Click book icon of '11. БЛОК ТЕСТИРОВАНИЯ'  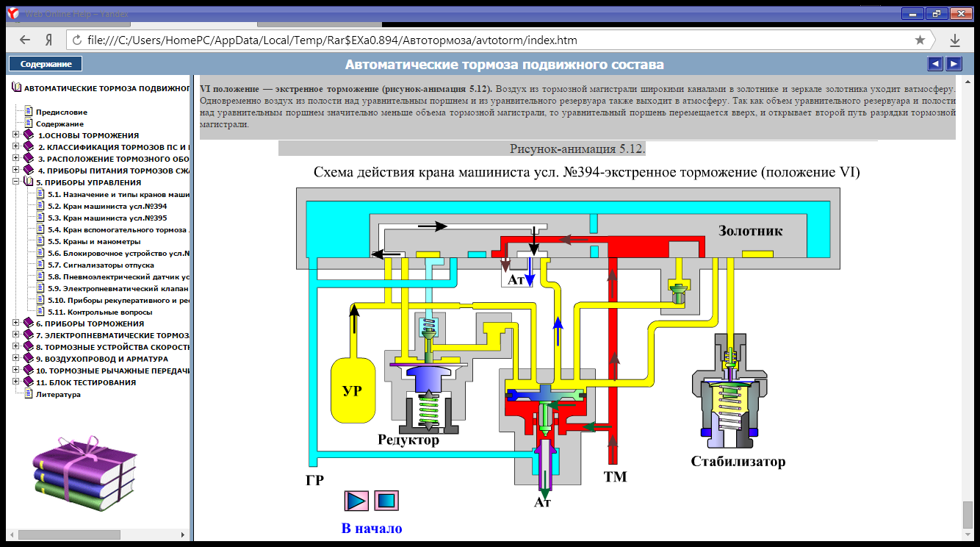coord(29,382)
